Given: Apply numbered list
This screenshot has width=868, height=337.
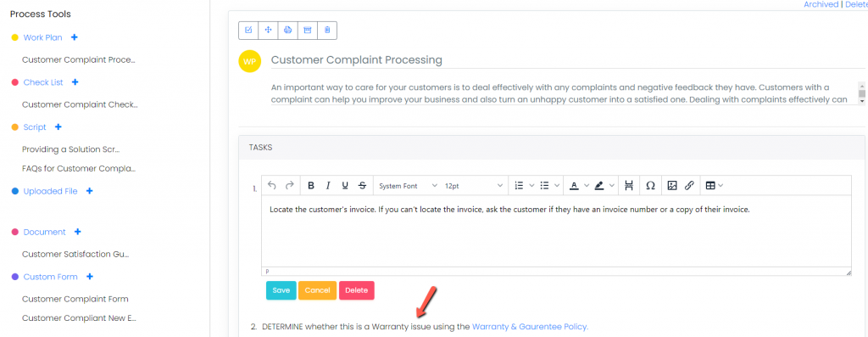Looking at the screenshot, I should (520, 186).
